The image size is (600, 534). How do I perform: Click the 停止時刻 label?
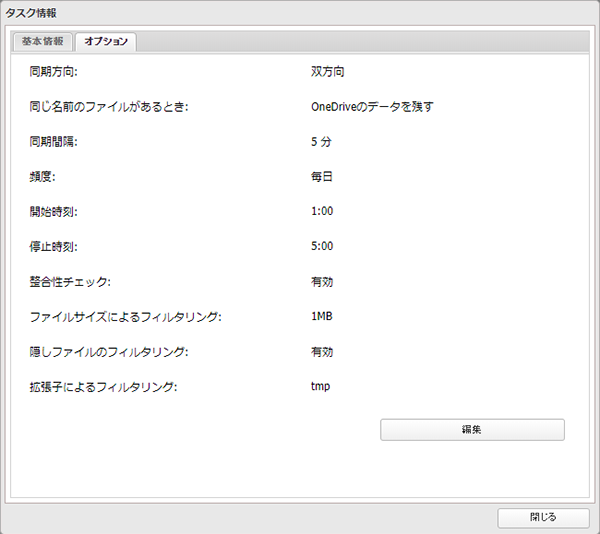pyautogui.click(x=54, y=246)
